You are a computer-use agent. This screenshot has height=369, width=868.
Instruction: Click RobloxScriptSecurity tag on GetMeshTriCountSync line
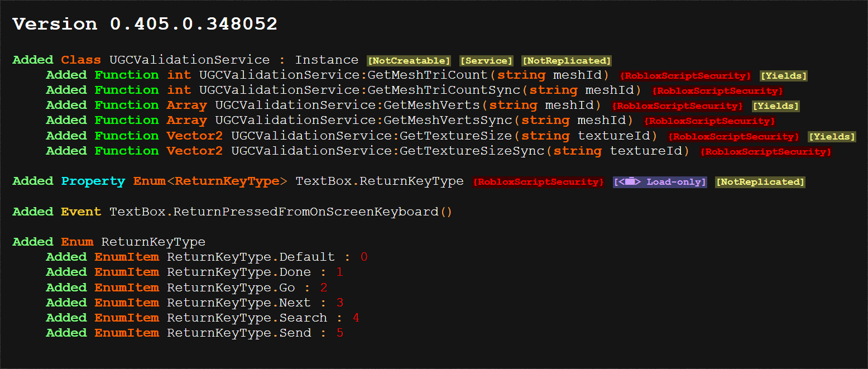pos(718,90)
